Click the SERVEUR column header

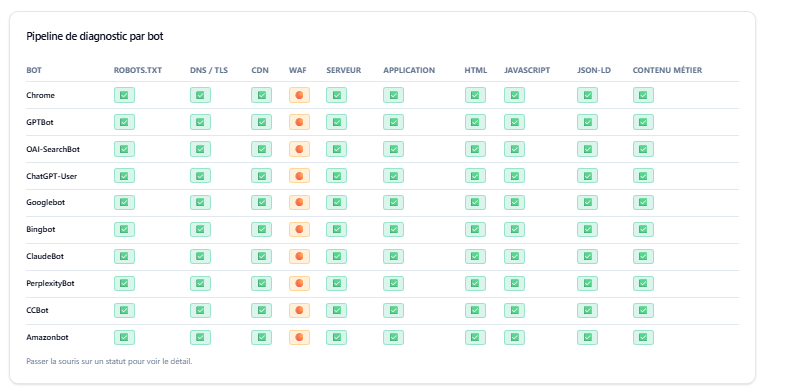click(x=344, y=71)
